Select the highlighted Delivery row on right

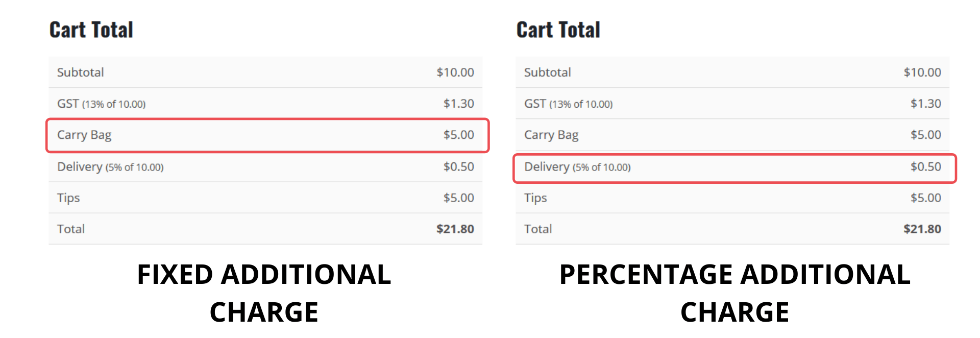tap(734, 168)
